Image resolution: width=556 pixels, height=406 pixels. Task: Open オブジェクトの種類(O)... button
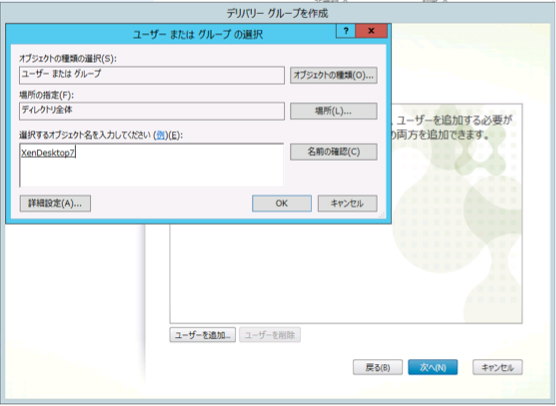333,75
